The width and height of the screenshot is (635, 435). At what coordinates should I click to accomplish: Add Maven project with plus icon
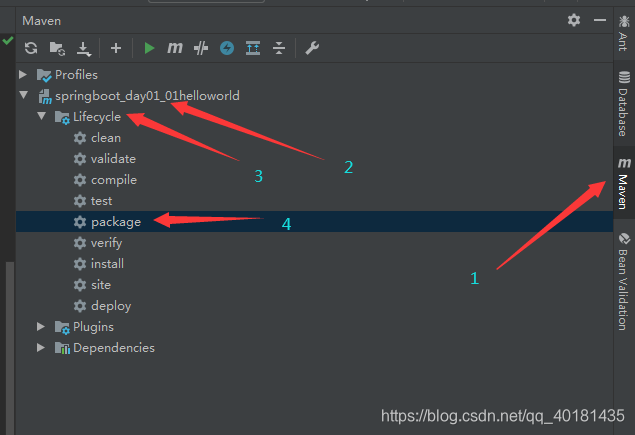[x=116, y=48]
